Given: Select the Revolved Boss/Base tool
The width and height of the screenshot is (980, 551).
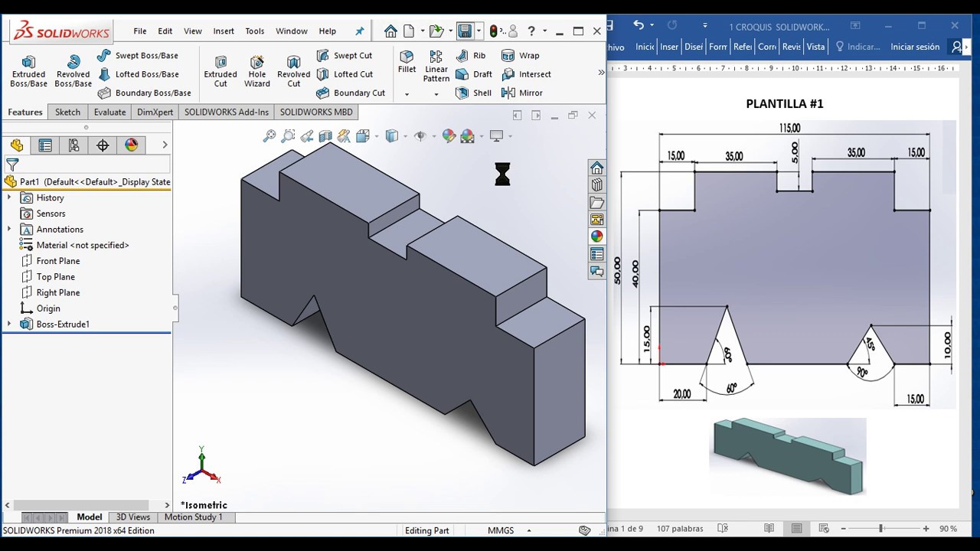Looking at the screenshot, I should [73, 71].
